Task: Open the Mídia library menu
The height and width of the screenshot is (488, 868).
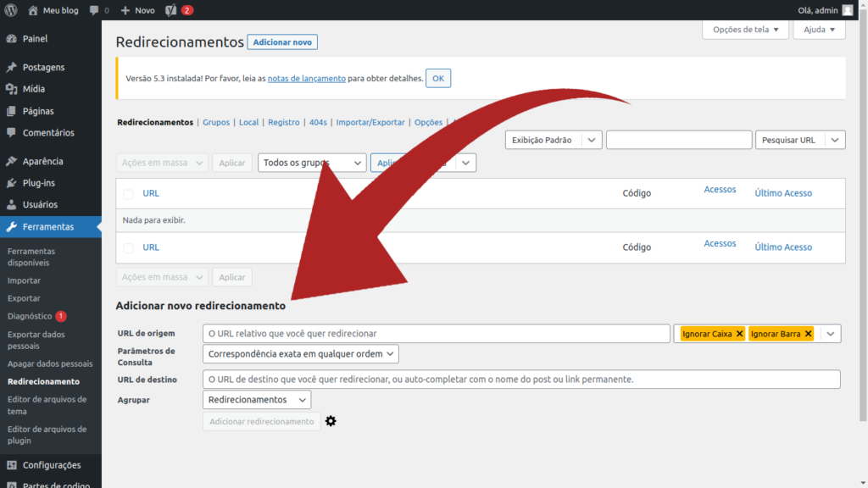Action: tap(34, 89)
